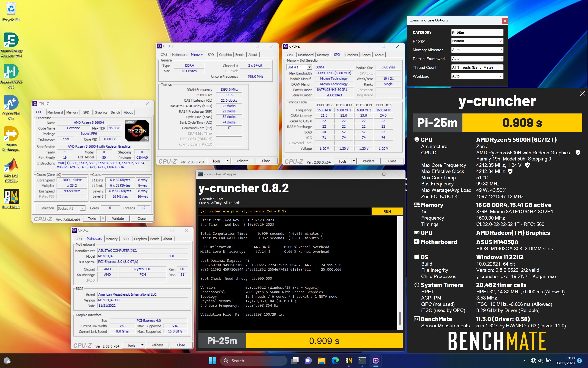Expand Tools arrow in CPU-Z CPU window

[103, 219]
